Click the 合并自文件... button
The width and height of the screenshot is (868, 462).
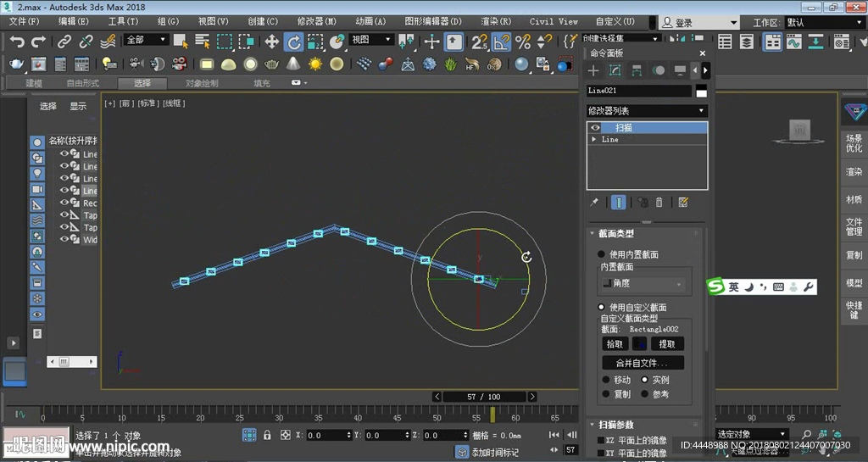[x=643, y=363]
